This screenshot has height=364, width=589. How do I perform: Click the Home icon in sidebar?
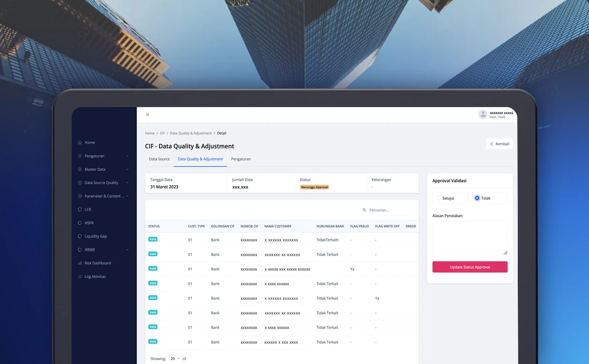click(x=80, y=142)
